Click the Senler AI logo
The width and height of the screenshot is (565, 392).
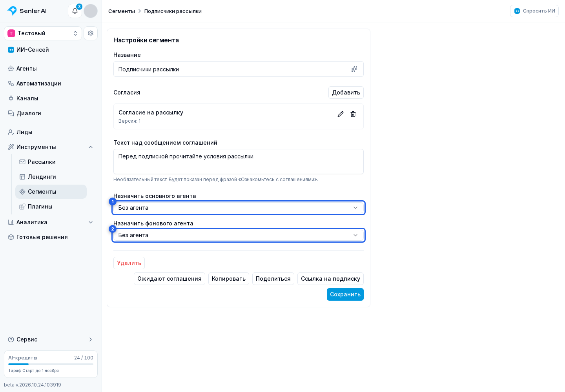[x=27, y=11]
